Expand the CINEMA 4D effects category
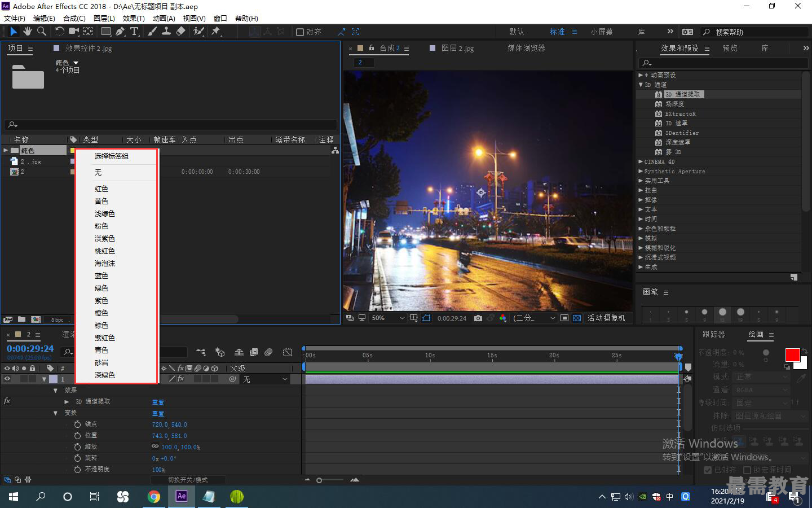 (x=641, y=162)
